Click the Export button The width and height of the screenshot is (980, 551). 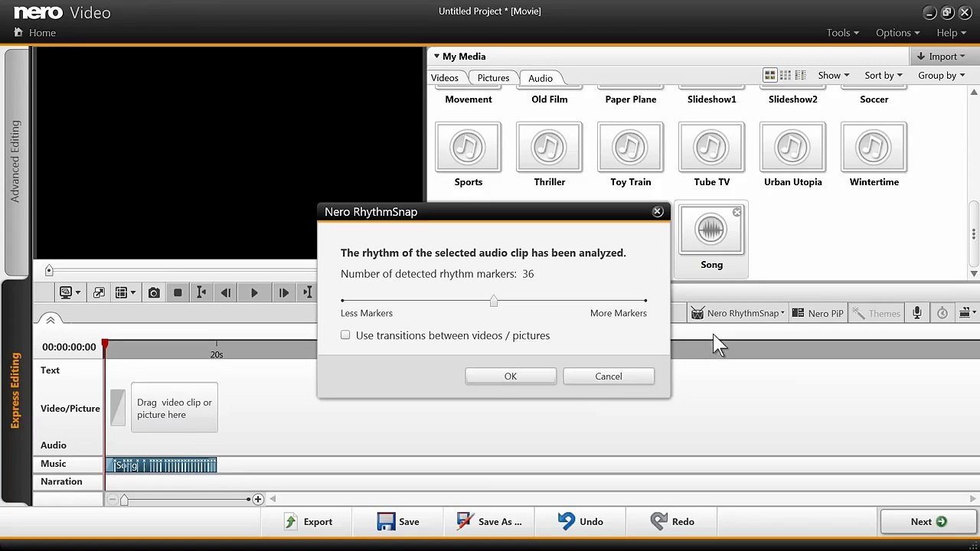tap(308, 522)
